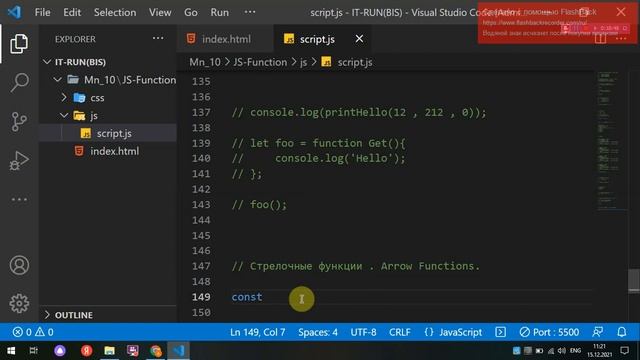Screen dimensions: 640x360
Task: Switch to Chrome on the taskbar
Action: pyautogui.click(x=156, y=351)
